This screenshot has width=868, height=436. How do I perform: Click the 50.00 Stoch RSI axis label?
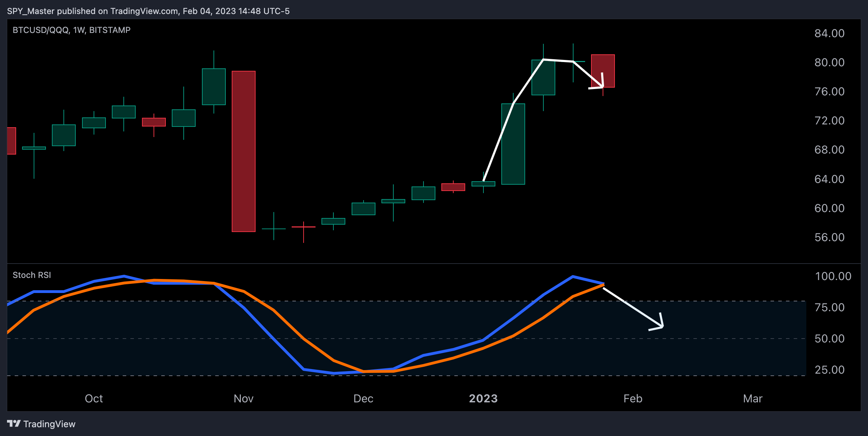829,339
